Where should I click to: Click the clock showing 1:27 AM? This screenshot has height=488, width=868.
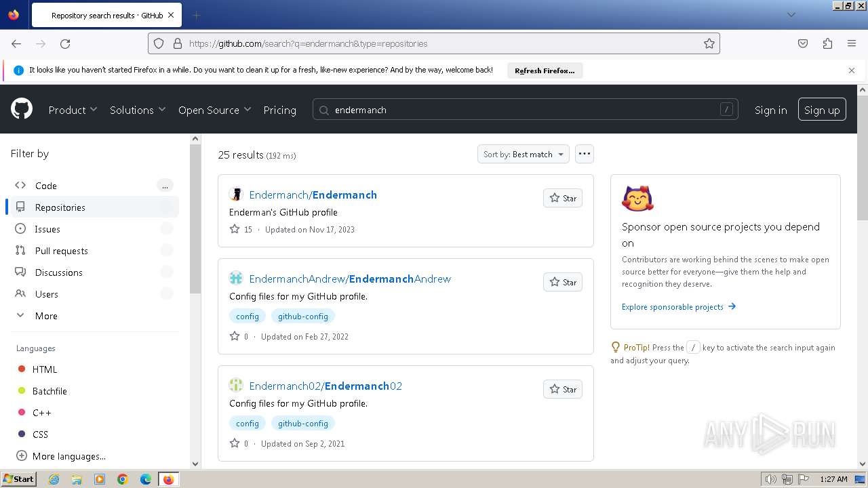click(833, 479)
